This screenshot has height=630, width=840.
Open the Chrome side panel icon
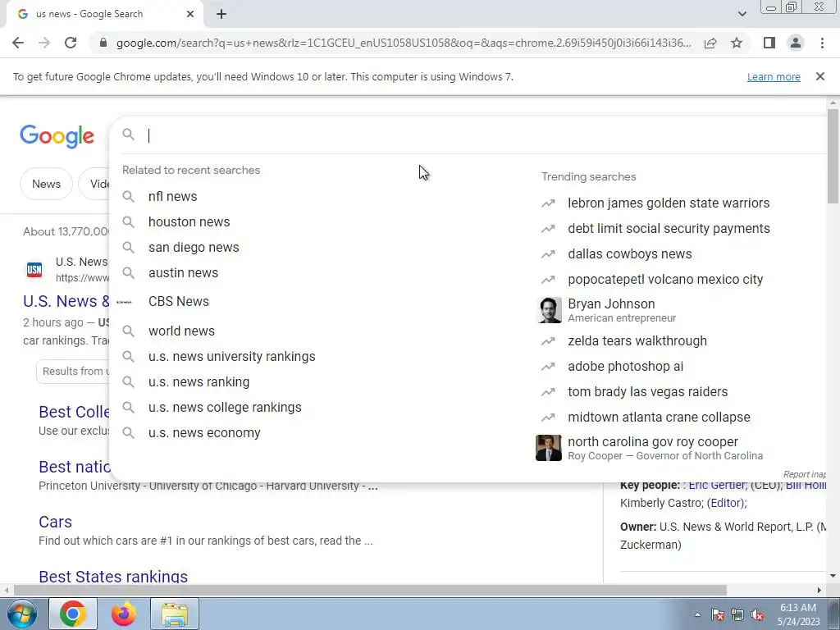[x=769, y=43]
